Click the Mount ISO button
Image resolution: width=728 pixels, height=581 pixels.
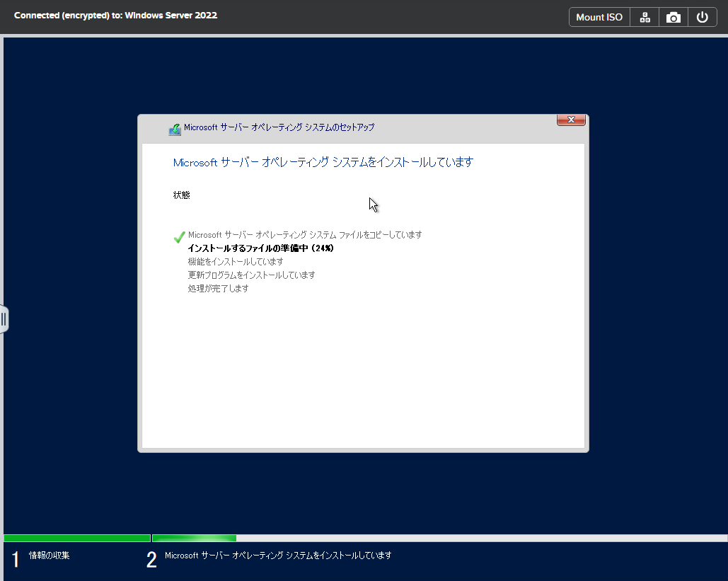coord(599,17)
